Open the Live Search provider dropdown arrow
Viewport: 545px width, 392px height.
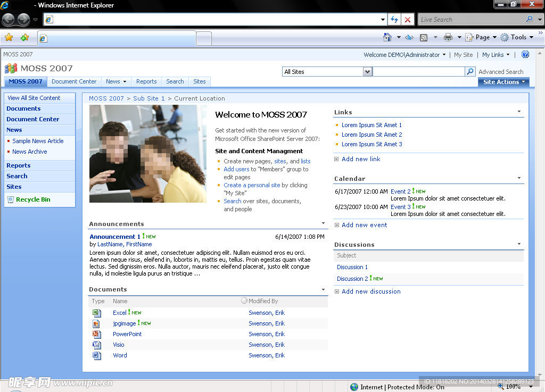point(540,20)
